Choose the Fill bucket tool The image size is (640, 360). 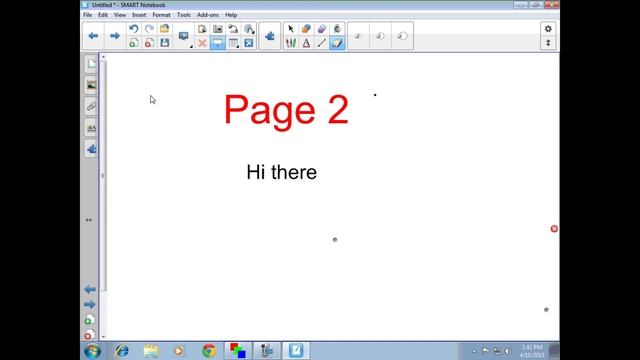coord(337,29)
